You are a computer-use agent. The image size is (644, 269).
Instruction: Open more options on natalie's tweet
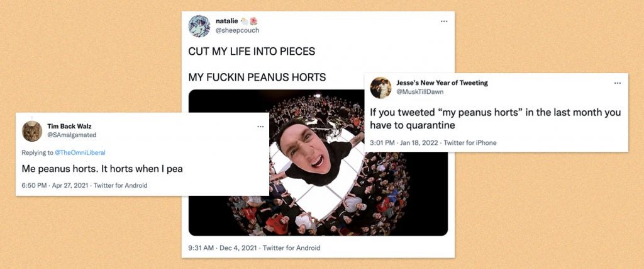pos(444,21)
